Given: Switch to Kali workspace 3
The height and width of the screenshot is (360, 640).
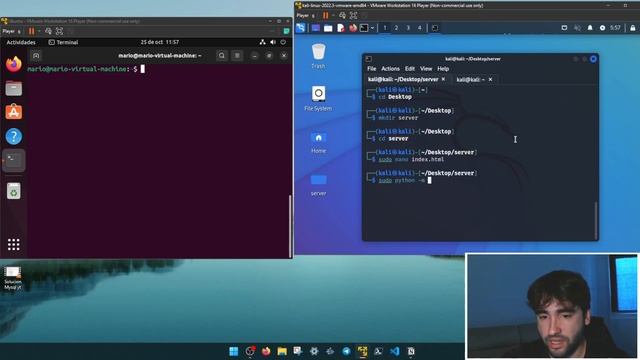Looking at the screenshot, I should (x=408, y=28).
